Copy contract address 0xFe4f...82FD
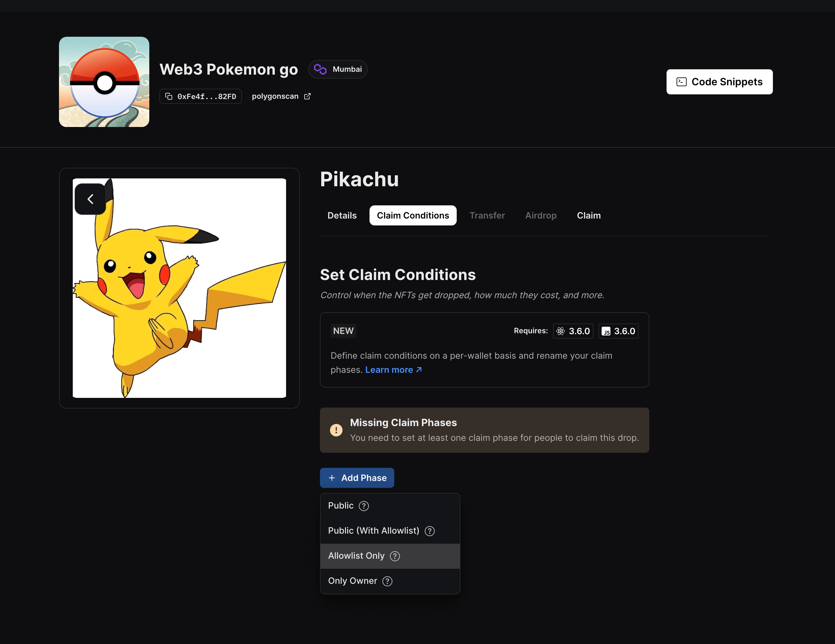Image resolution: width=835 pixels, height=644 pixels. pyautogui.click(x=200, y=96)
